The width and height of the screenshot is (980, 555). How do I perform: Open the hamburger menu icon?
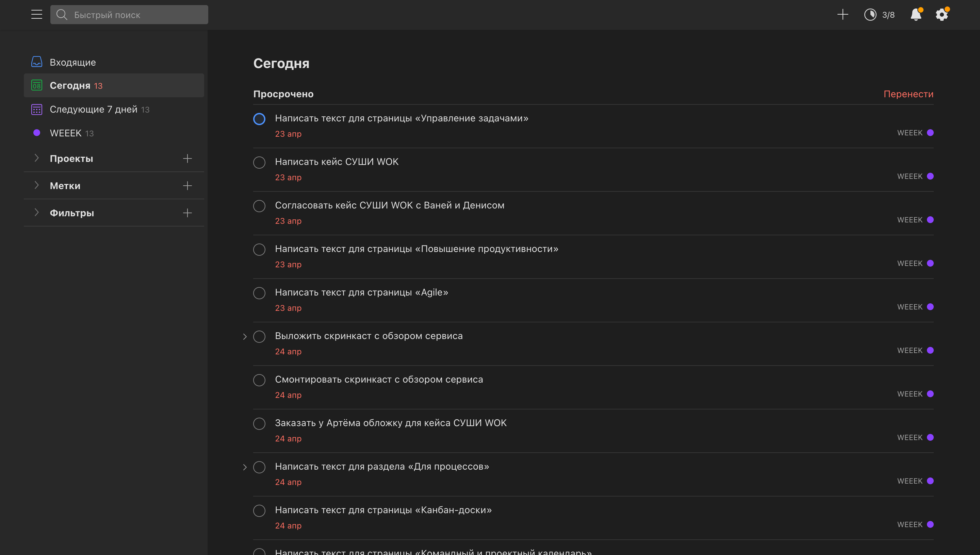37,15
